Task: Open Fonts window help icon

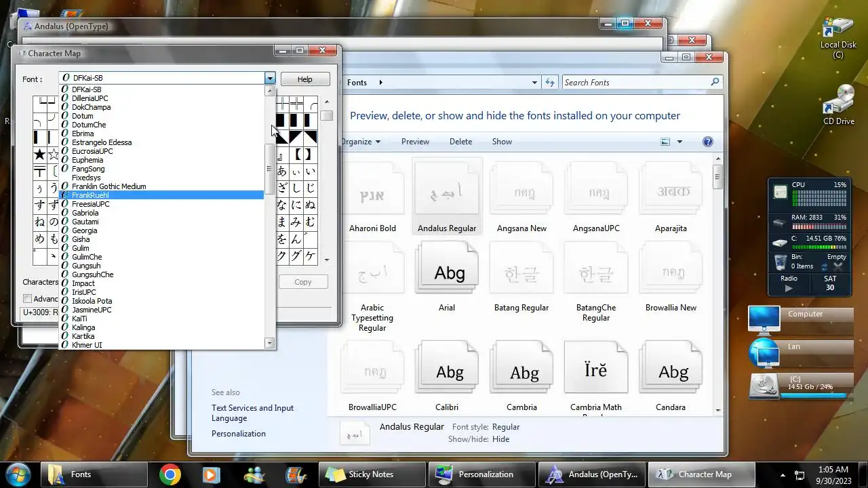Action: 708,142
